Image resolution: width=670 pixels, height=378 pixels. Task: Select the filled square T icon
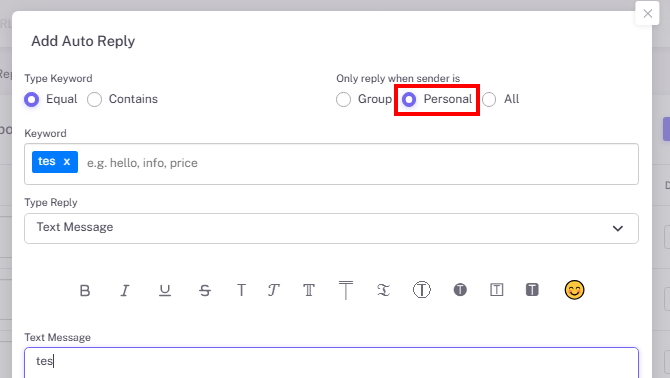(x=532, y=290)
